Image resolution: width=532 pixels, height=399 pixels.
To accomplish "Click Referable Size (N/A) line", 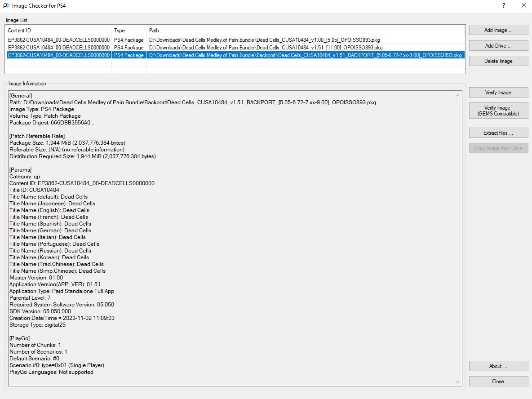I will tap(67, 150).
